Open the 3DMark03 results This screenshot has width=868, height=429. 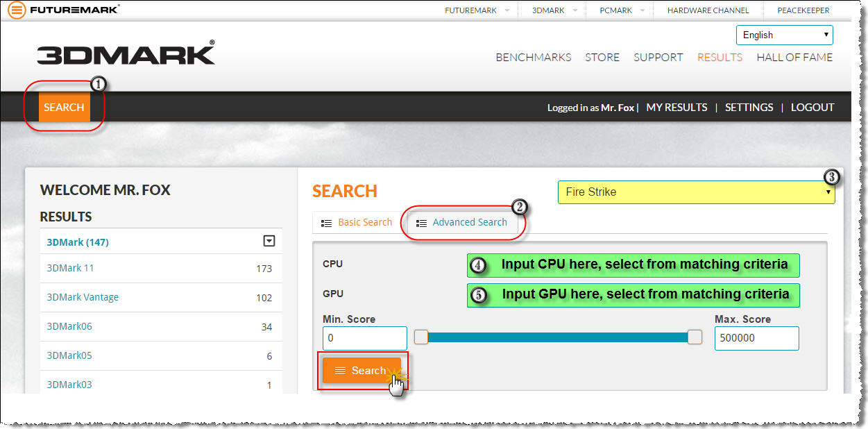point(69,385)
